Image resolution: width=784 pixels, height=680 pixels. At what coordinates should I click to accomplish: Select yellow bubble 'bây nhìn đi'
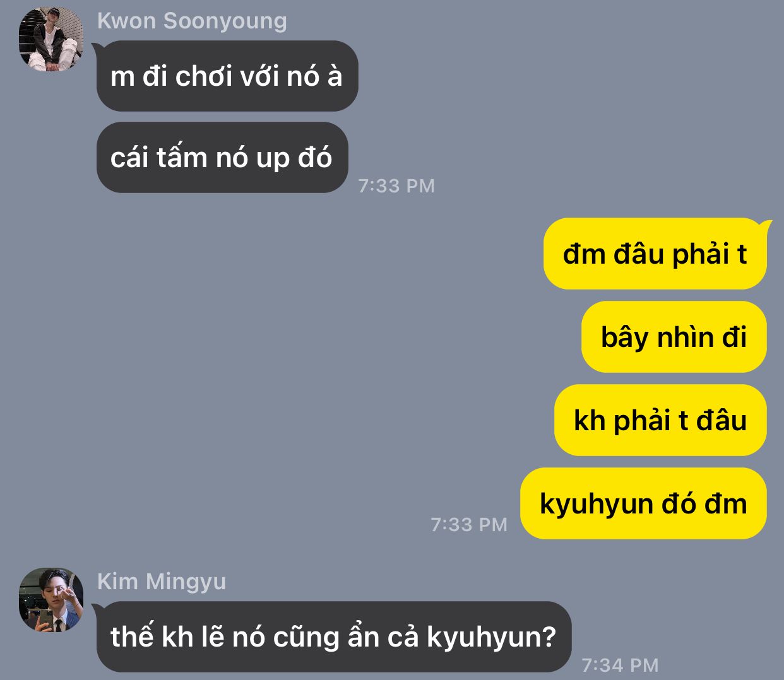click(x=674, y=337)
